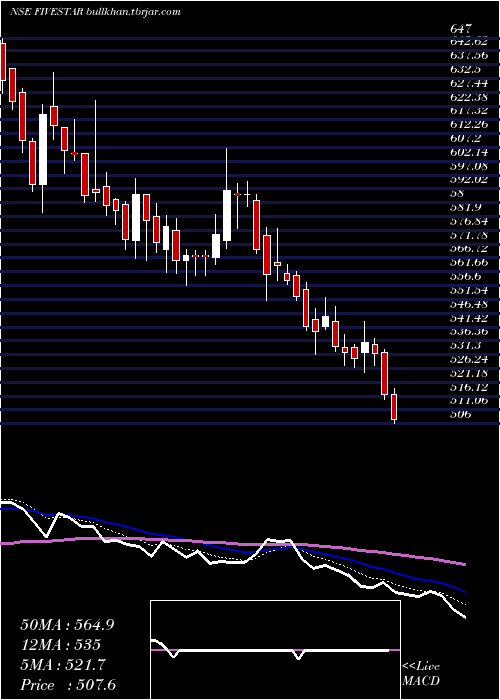Select the 637.56 price axis label
The width and height of the screenshot is (500, 700).
point(469,55)
